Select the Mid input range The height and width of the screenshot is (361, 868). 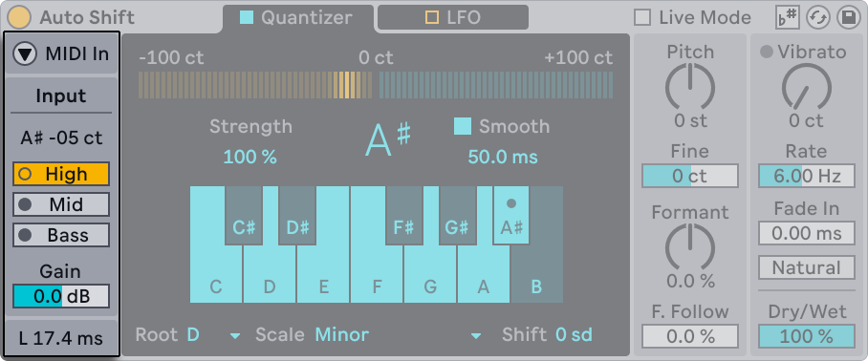(x=61, y=204)
